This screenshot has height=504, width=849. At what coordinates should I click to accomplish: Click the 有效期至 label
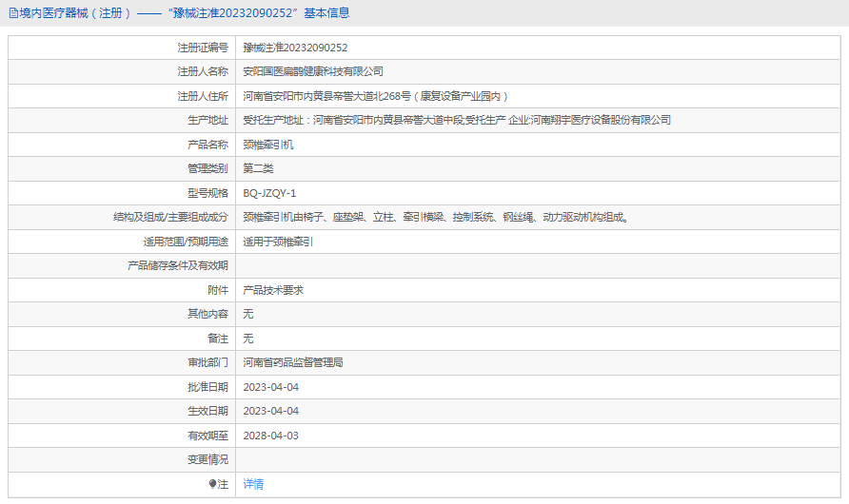[207, 436]
